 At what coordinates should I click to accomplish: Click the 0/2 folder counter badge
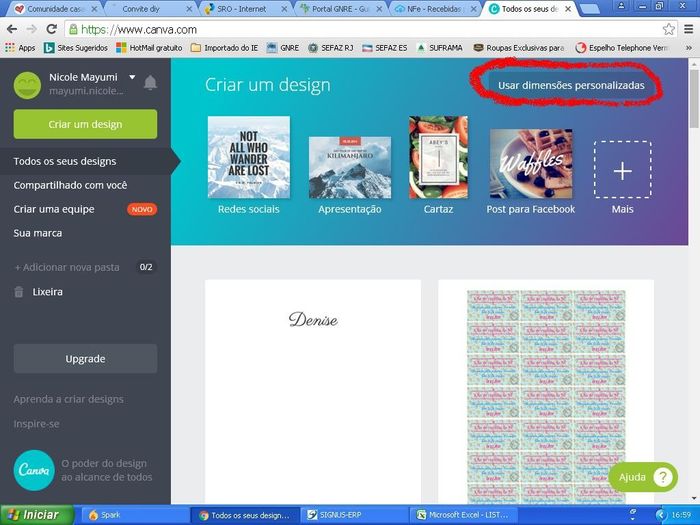coord(146,267)
